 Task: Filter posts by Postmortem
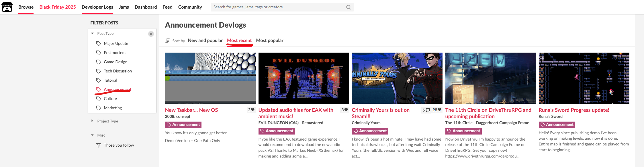(115, 53)
